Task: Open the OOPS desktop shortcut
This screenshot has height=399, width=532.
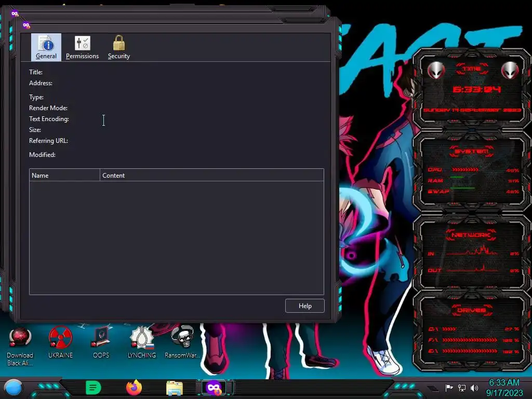Action: coord(101,343)
